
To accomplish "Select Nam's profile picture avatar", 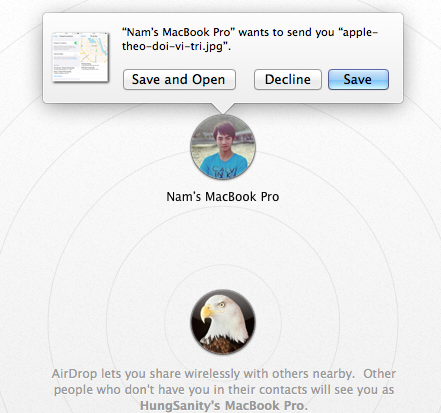I will click(223, 147).
